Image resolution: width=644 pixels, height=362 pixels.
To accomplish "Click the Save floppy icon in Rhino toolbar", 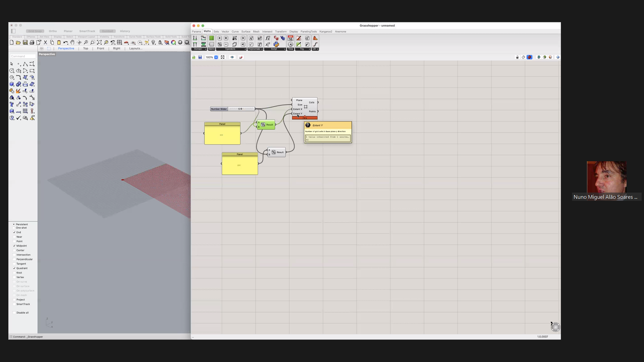I will click(25, 43).
